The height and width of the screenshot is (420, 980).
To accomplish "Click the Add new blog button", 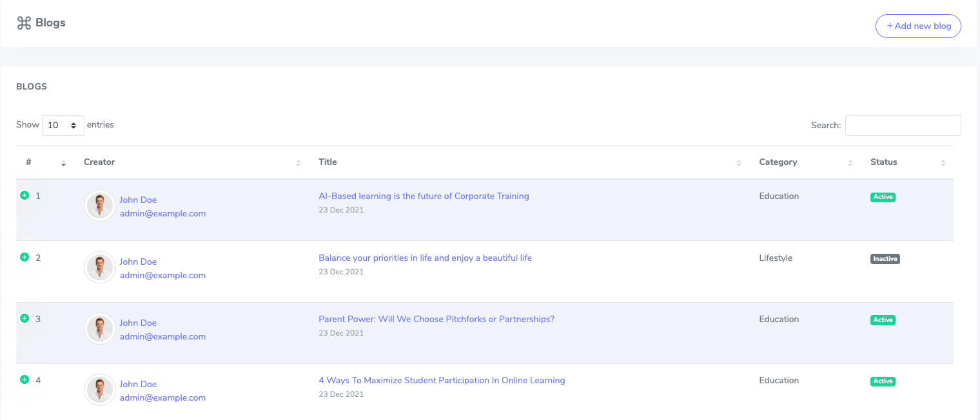I will coord(918,26).
